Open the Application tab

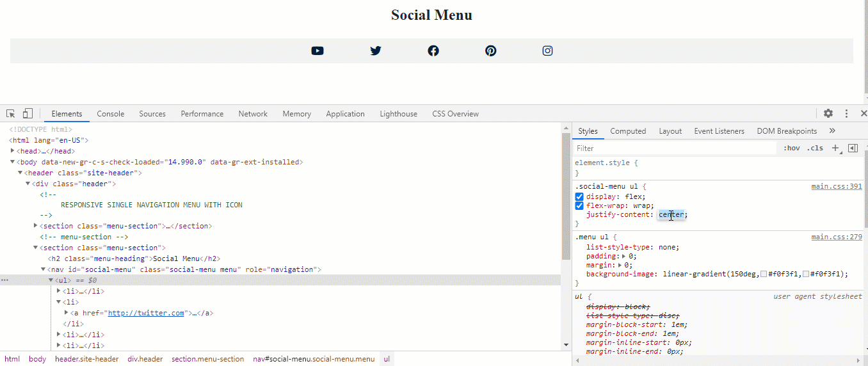tap(345, 114)
